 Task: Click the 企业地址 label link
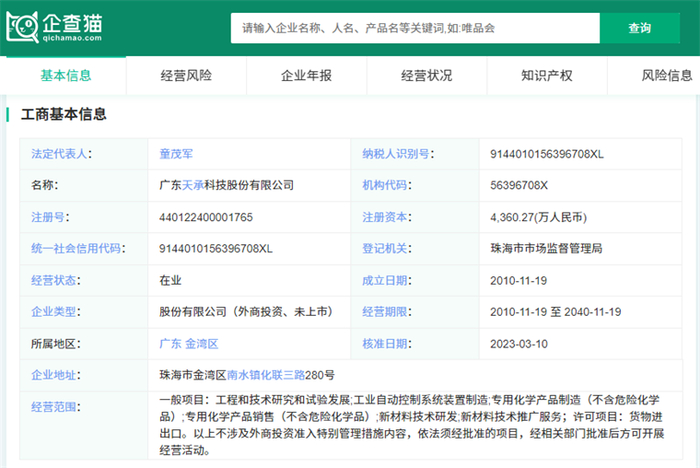pos(54,375)
